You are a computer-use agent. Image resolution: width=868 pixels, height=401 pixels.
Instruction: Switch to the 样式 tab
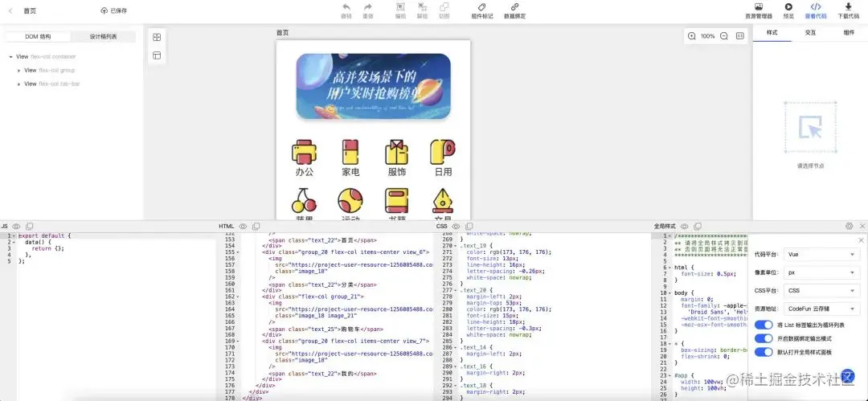point(772,33)
